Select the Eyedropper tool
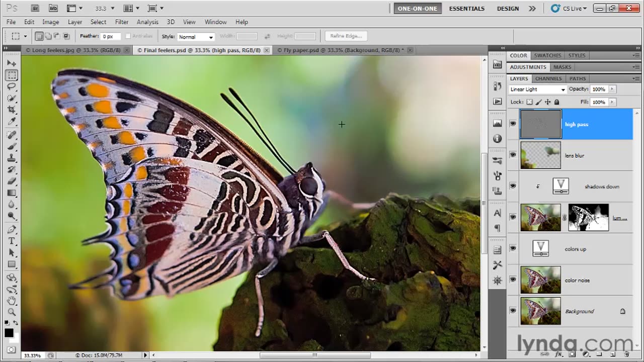Viewport: 644px width, 362px height. [x=12, y=121]
